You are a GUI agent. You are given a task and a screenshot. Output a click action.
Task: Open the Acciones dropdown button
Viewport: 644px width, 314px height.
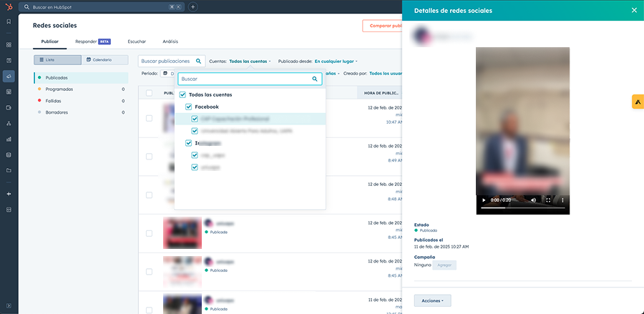432,301
